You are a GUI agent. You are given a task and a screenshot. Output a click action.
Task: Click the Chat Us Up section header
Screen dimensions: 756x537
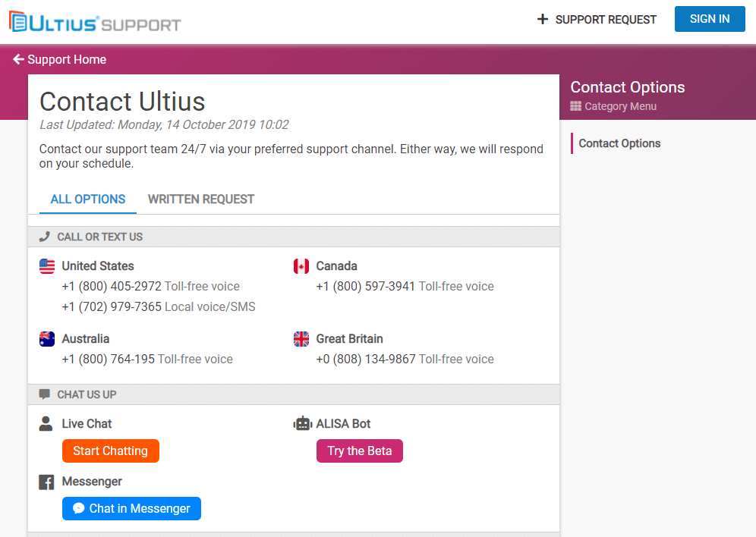tap(294, 394)
